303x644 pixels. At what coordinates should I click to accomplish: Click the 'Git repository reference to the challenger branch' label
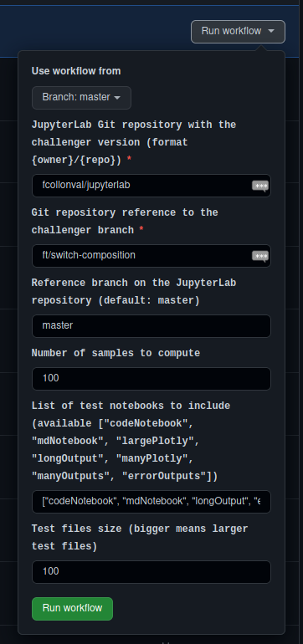click(125, 222)
